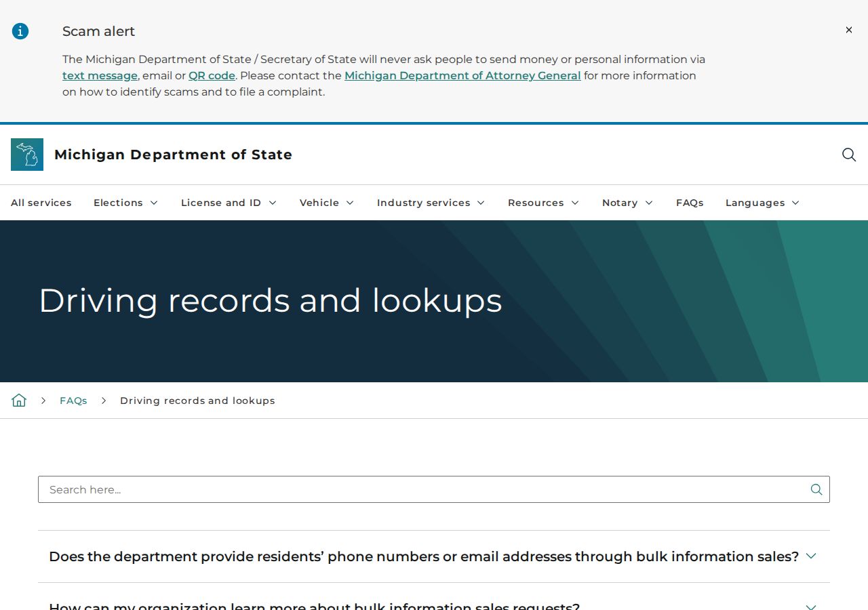Expand the Elections dropdown menu
The width and height of the screenshot is (868, 610).
[125, 203]
